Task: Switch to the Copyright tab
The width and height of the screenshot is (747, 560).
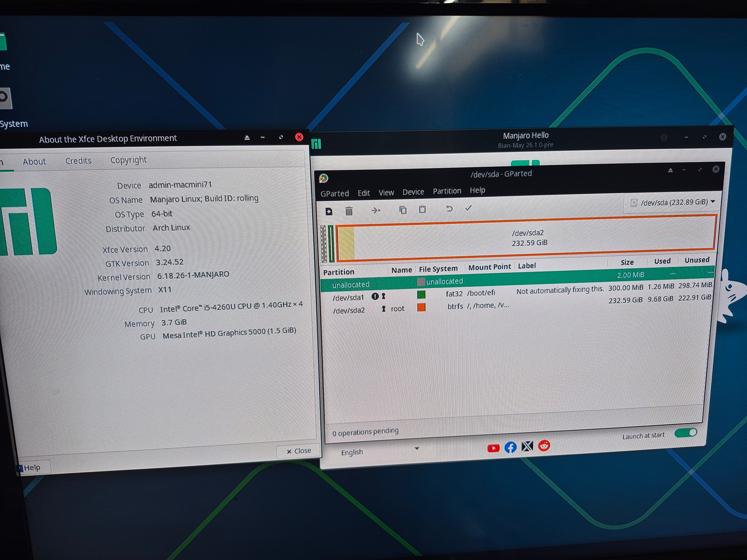Action: (x=128, y=160)
